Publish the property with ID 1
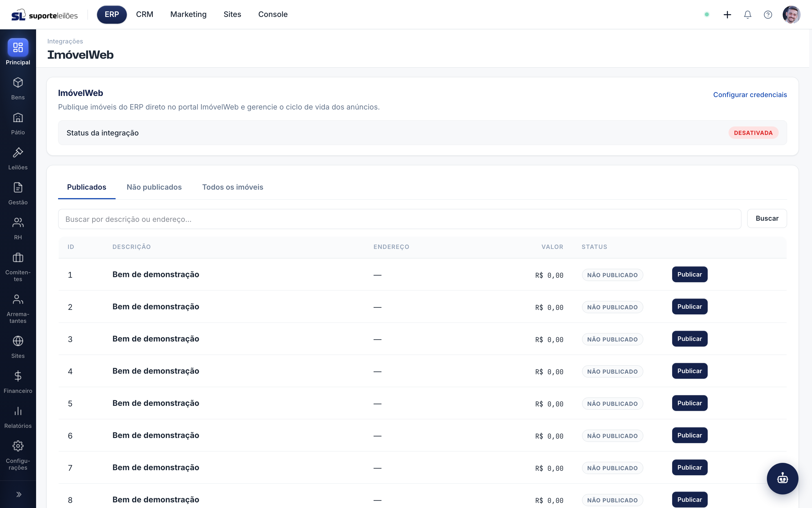The width and height of the screenshot is (812, 508). click(x=690, y=275)
